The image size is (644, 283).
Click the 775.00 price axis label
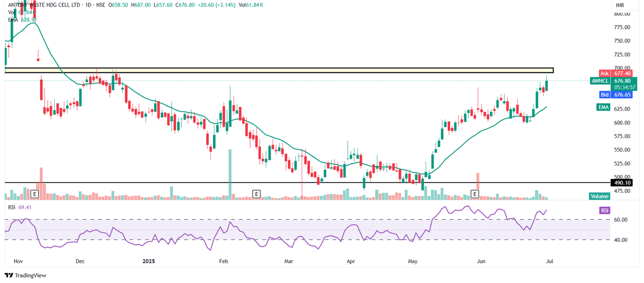click(x=623, y=27)
